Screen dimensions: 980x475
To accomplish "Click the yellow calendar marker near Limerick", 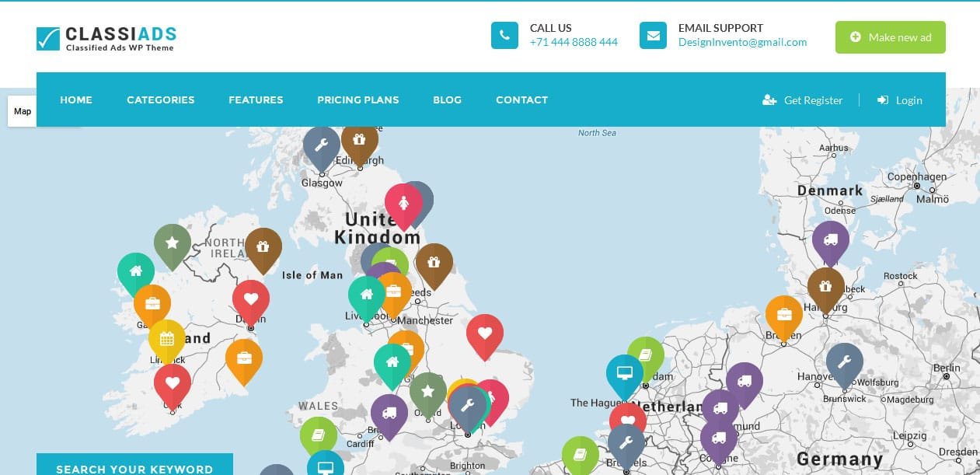I will tap(166, 341).
